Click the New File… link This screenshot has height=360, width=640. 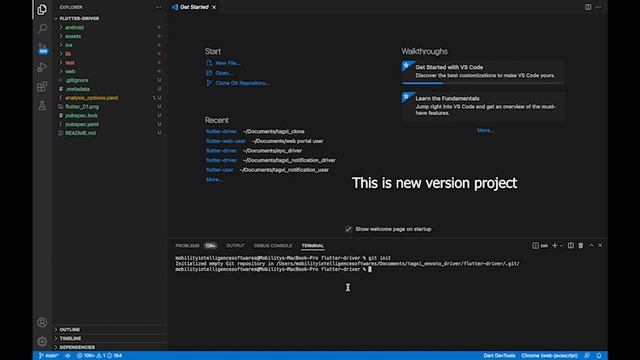(x=228, y=63)
